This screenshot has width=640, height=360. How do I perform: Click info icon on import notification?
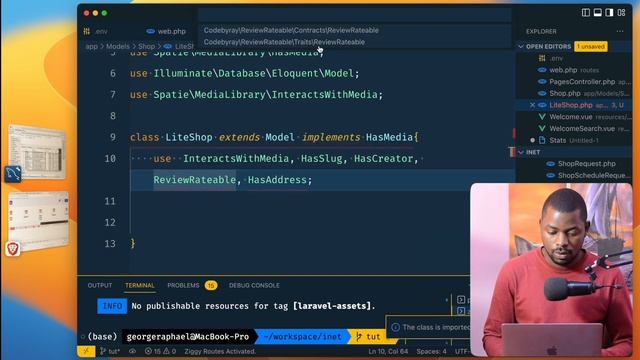395,327
